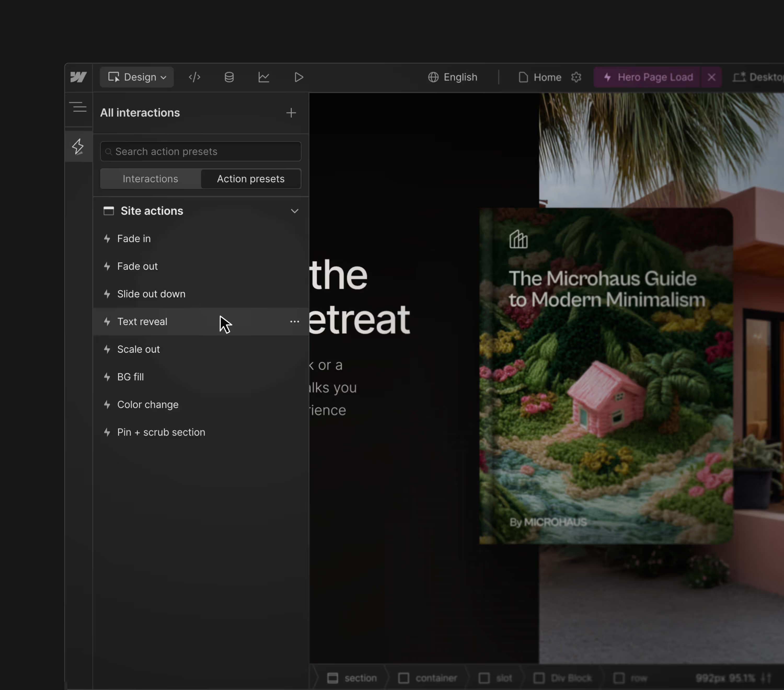The image size is (784, 690).
Task: Click the preview play icon
Action: (299, 77)
